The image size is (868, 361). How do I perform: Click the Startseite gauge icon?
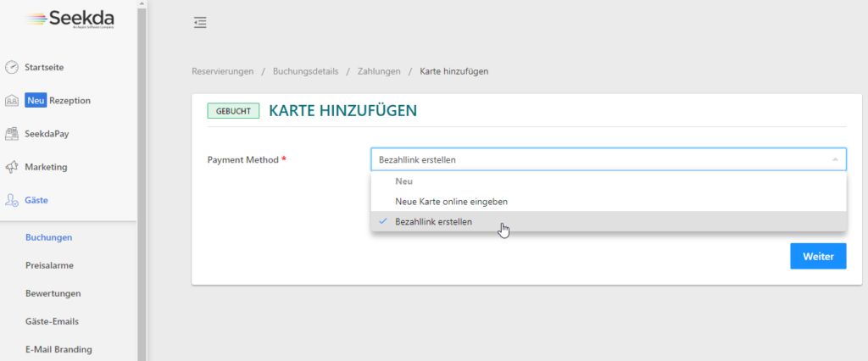click(x=12, y=67)
